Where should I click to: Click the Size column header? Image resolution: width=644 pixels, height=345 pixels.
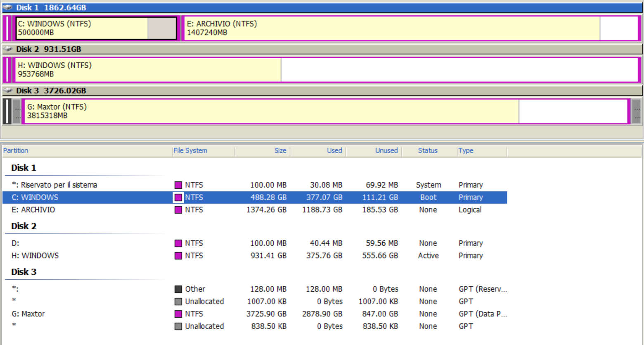coord(280,151)
